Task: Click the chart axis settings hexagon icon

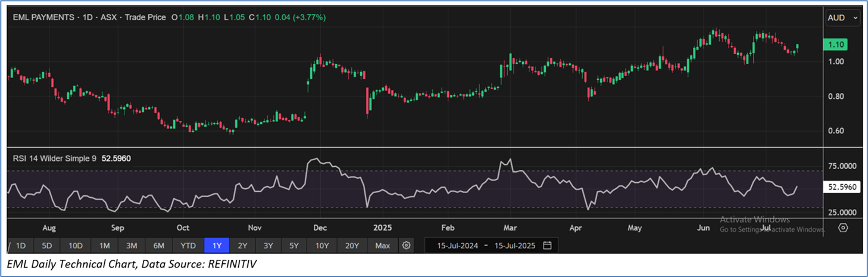Action: pyautogui.click(x=842, y=228)
